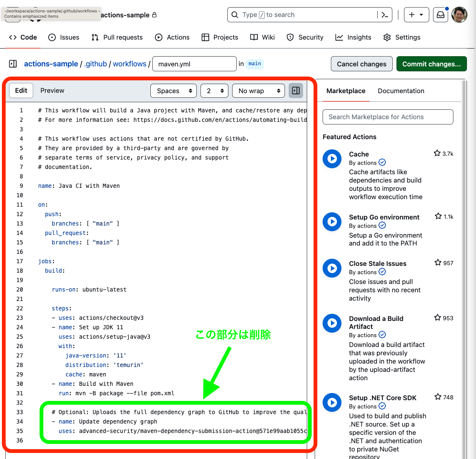Click the Cache action play icon
Viewport: 476px width, 459px height.
tap(332, 159)
